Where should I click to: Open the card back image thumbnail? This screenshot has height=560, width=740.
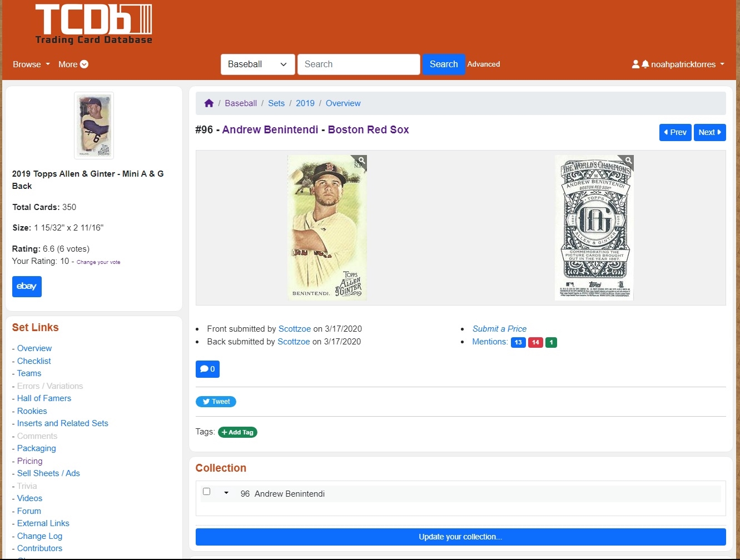pyautogui.click(x=594, y=228)
